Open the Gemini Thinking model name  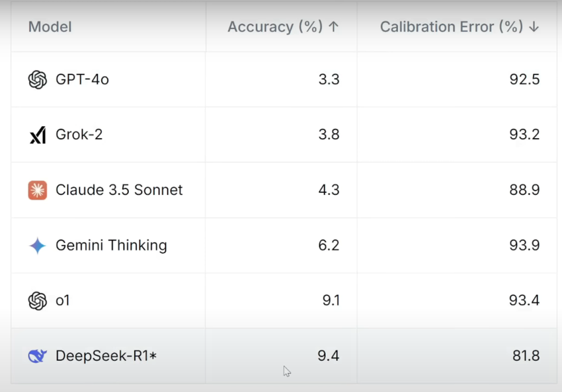coord(111,246)
